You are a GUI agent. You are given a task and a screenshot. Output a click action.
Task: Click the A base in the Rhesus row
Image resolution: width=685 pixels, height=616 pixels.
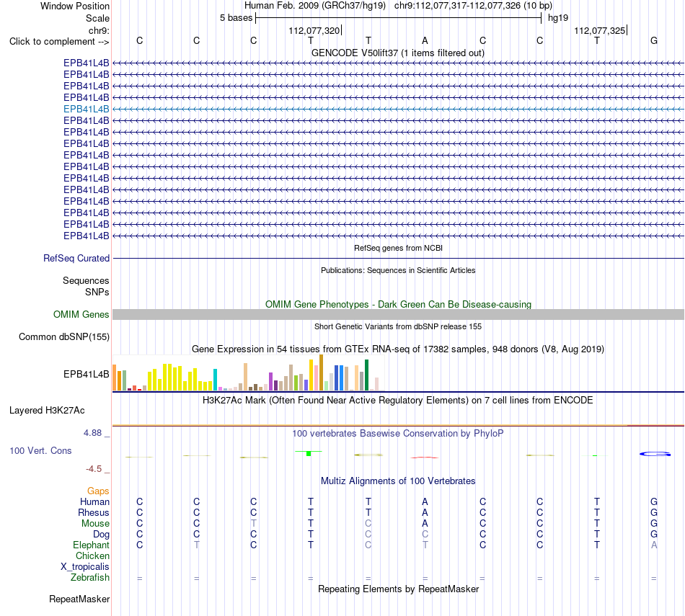coord(425,512)
